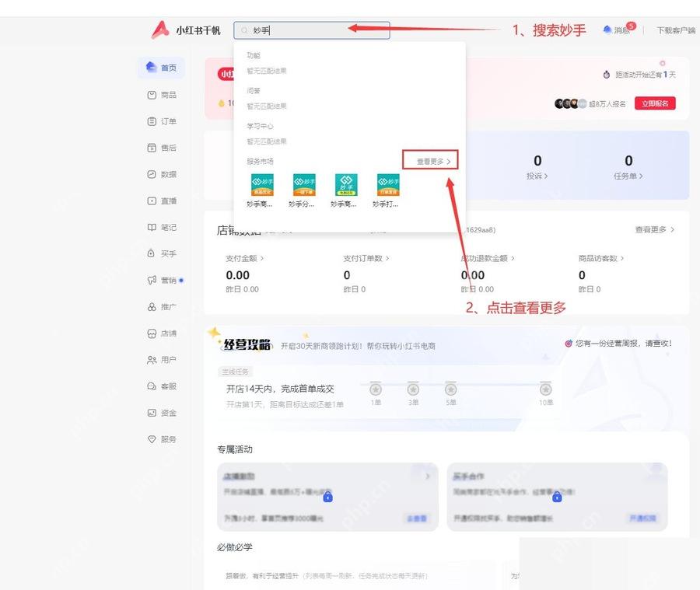Click the 直播 play icon in sidebar
This screenshot has height=590, width=700.
(152, 201)
